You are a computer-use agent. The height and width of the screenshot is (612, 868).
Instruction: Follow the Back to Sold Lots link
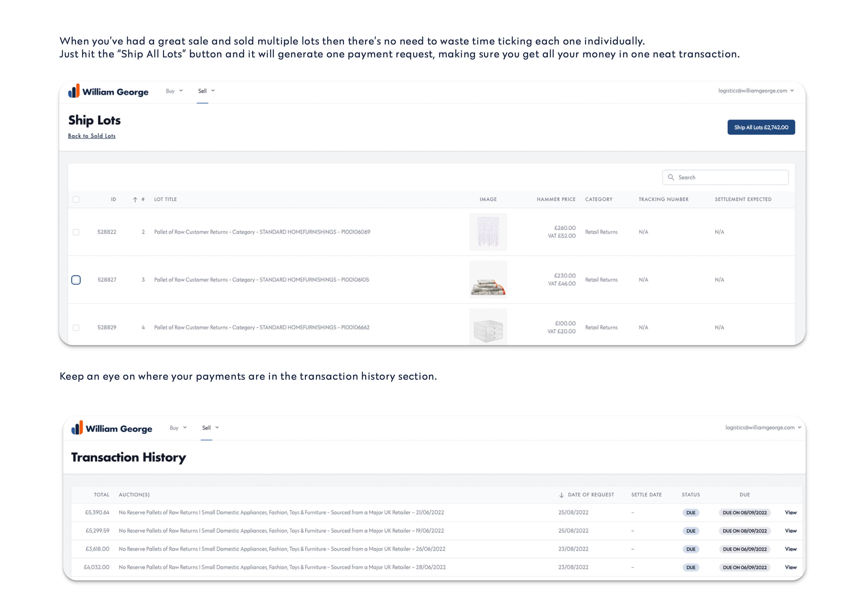92,136
